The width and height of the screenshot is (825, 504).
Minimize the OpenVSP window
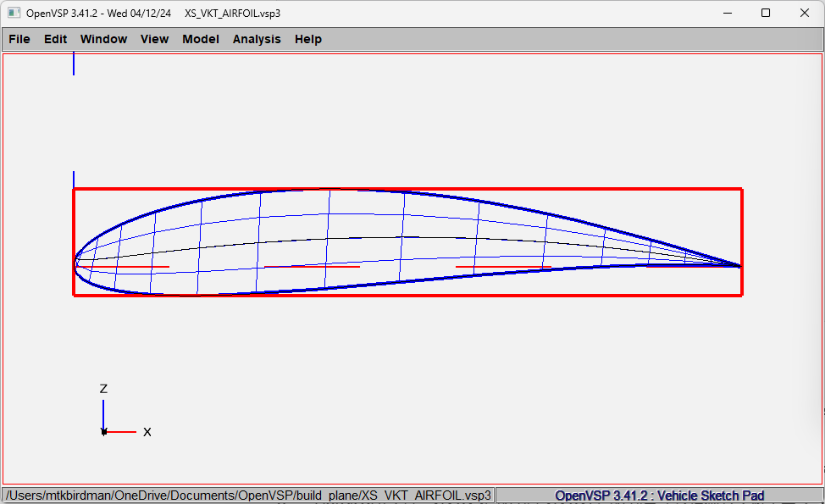tap(728, 14)
